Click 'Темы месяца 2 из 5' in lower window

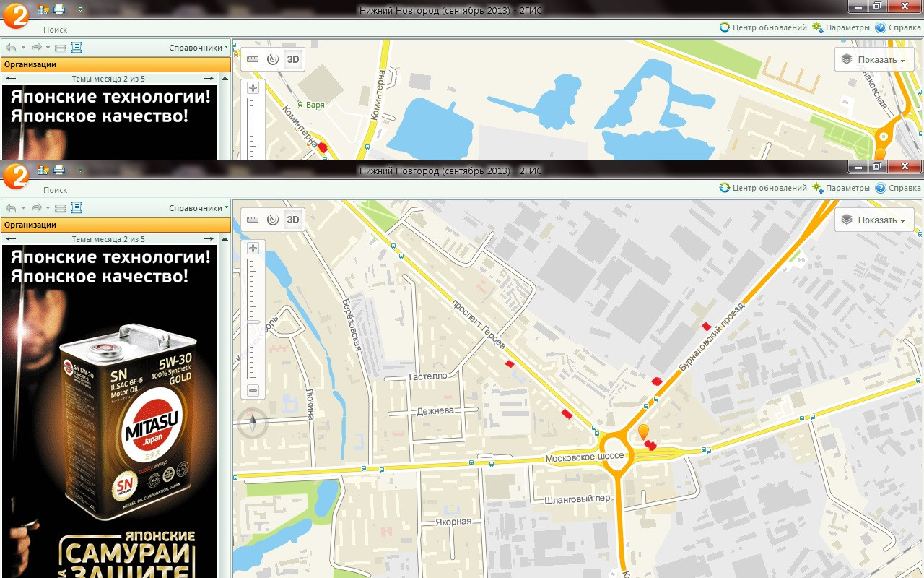[108, 239]
